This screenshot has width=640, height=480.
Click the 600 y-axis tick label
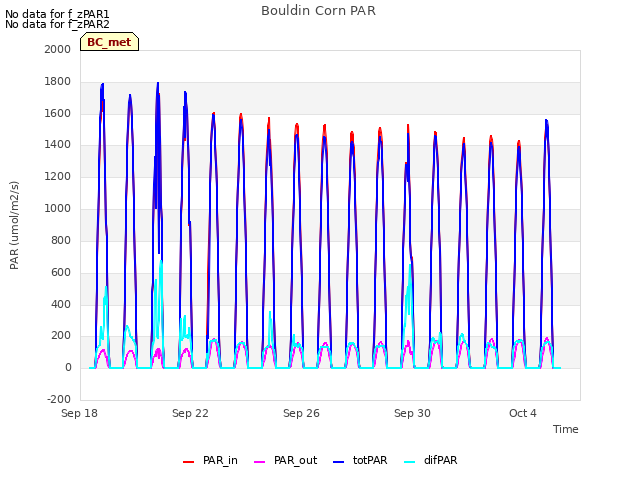[61, 273]
